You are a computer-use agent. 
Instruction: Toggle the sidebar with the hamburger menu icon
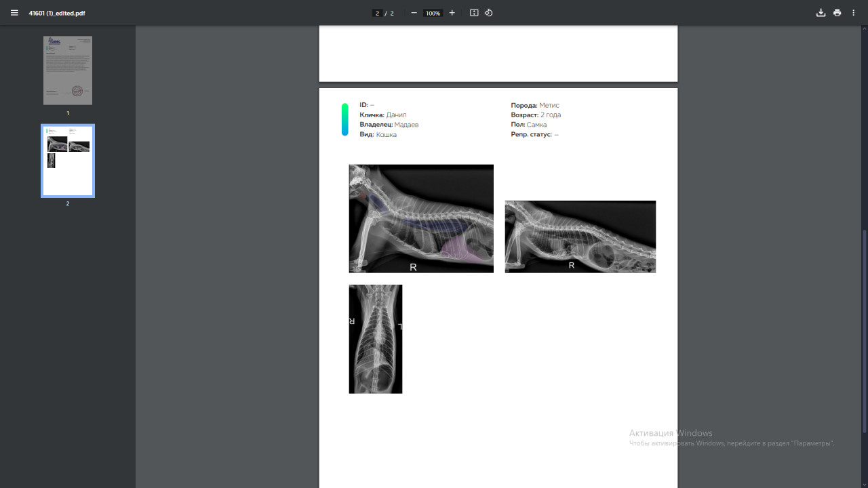(14, 13)
